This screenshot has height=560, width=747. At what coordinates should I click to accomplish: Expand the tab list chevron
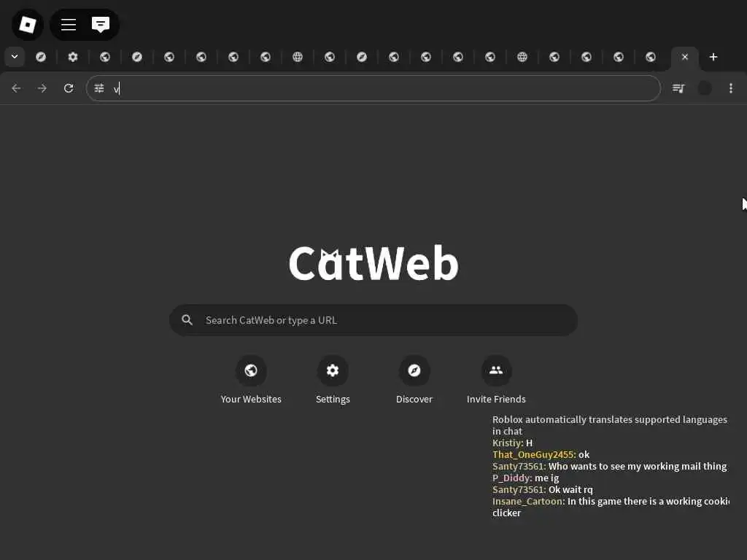click(15, 57)
